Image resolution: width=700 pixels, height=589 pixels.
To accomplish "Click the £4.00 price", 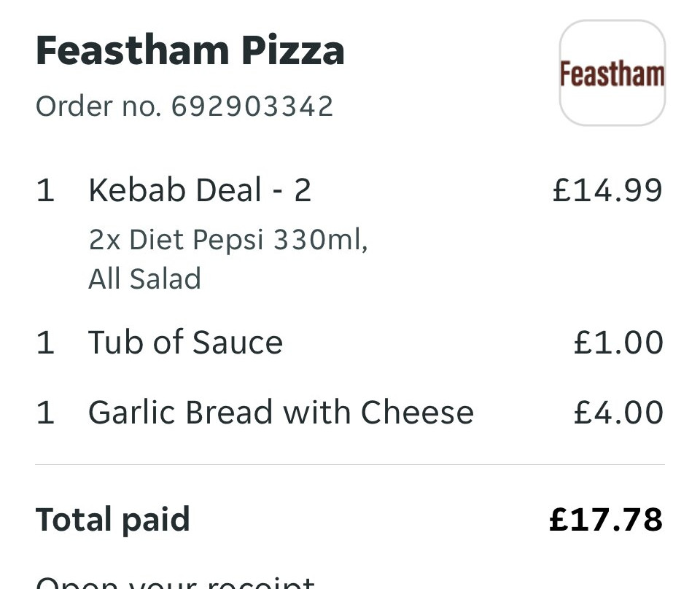I will point(618,413).
